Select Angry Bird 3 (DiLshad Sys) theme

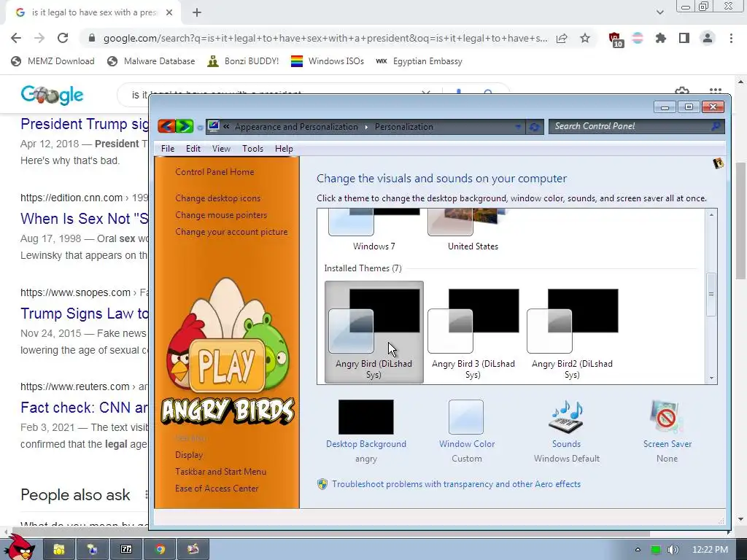[473, 332]
